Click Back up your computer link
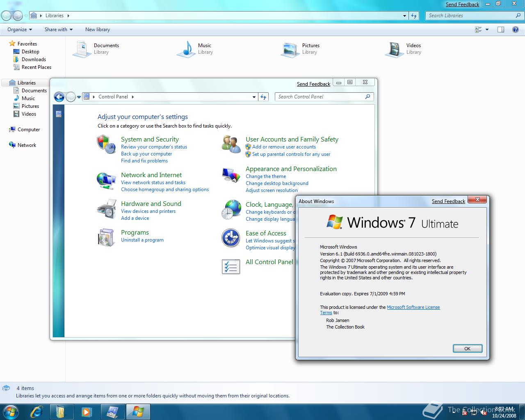 point(146,154)
